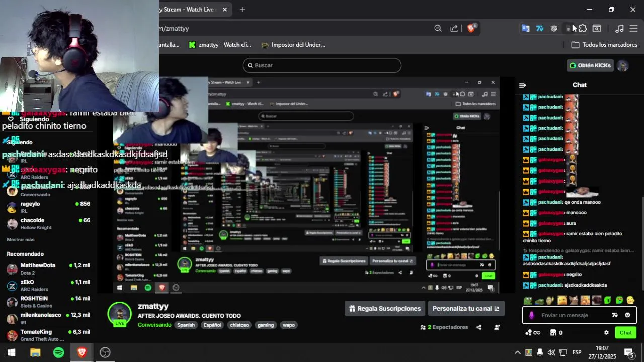The width and height of the screenshot is (644, 362).
Task: Click the zoom-out magnifier in address bar
Action: click(438, 28)
